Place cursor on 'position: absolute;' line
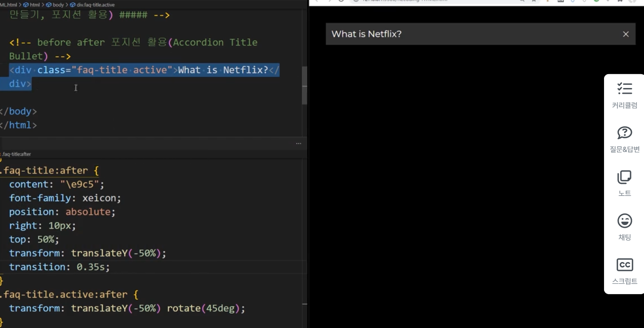Viewport: 644px width, 328px height. pyautogui.click(x=62, y=212)
